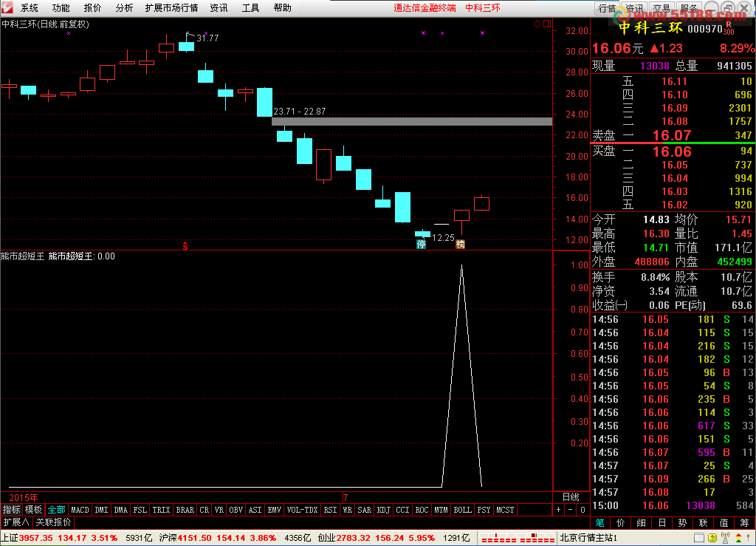The height and width of the screenshot is (546, 756).
Task: Switch to the CR indicator
Action: click(x=205, y=509)
